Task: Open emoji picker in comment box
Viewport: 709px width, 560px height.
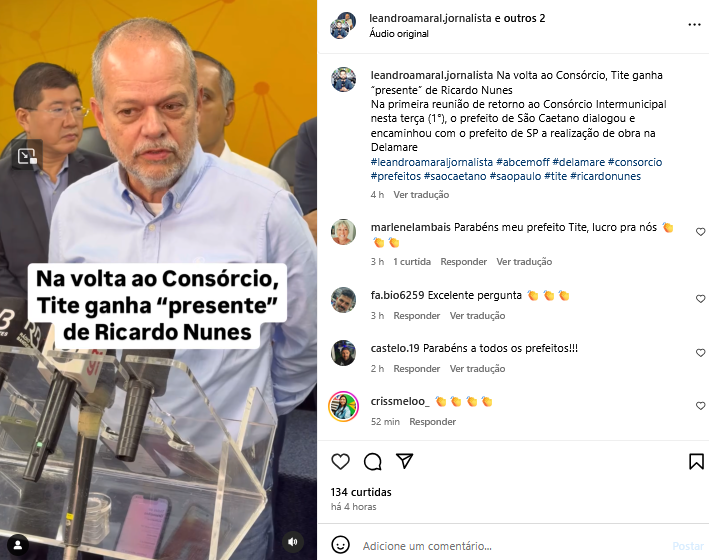Action: (x=340, y=545)
